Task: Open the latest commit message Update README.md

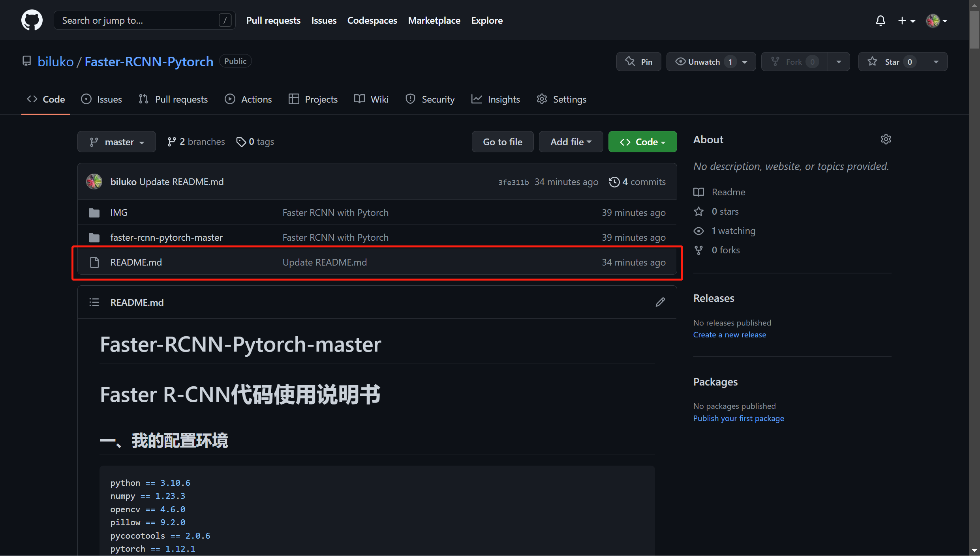Action: pyautogui.click(x=181, y=182)
